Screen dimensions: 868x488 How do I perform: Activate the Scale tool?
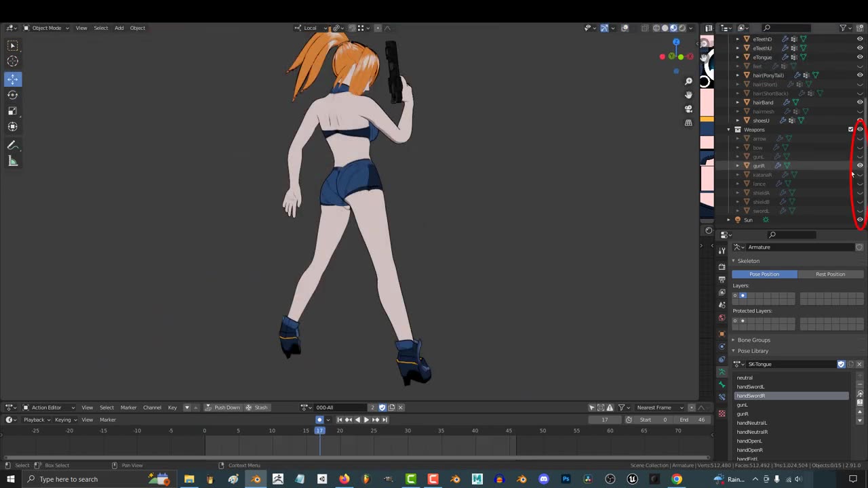click(12, 110)
